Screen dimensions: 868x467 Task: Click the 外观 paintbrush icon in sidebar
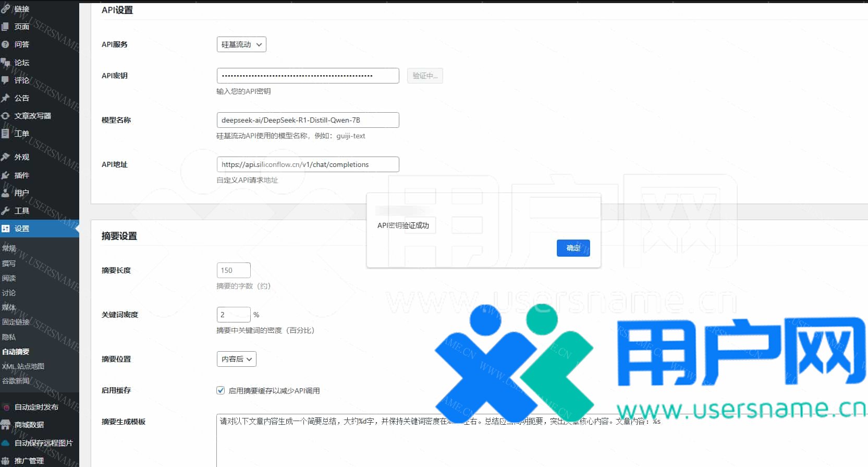pyautogui.click(x=6, y=157)
